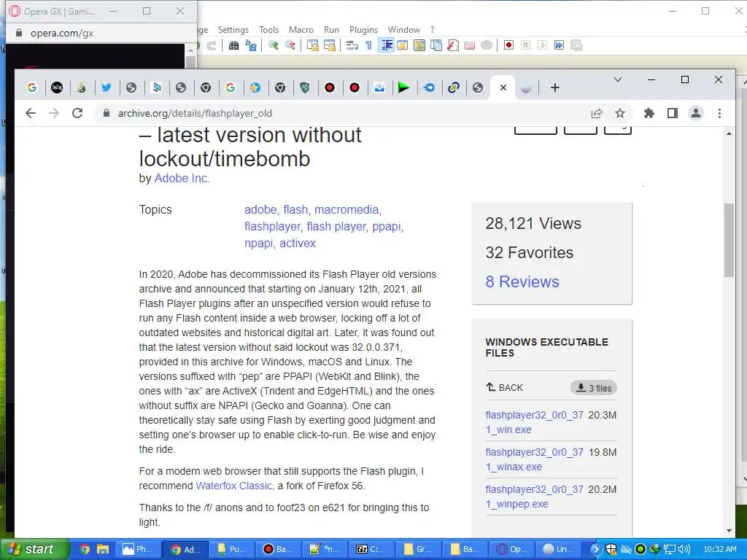Open Folder as Workspace icon in Notepad++
This screenshot has width=747, height=560.
[470, 45]
